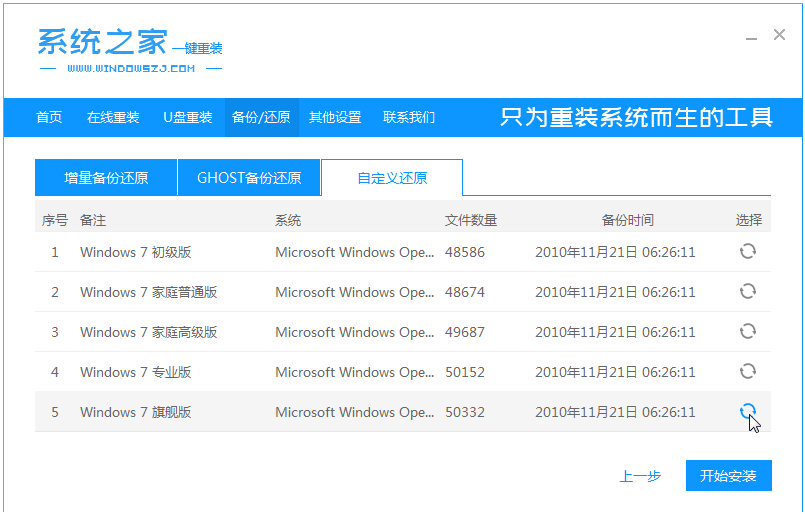Viewport: 805px width, 514px height.
Task: Switch to 增量备份还原 tab
Action: tap(106, 178)
